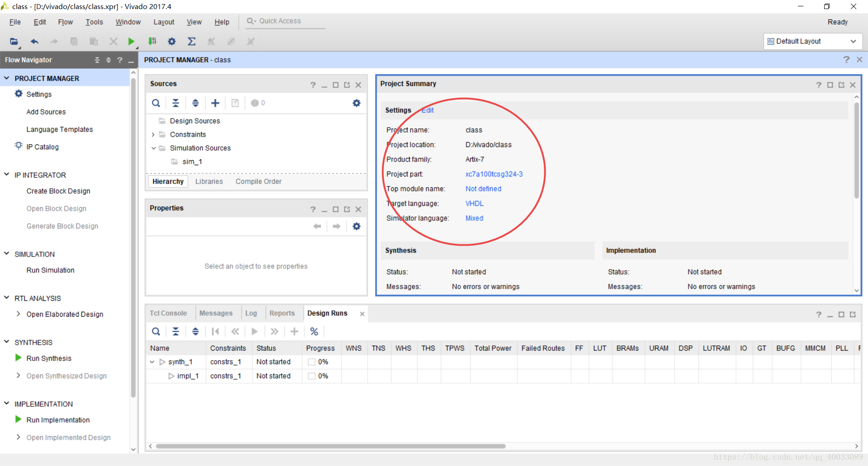868x466 pixels.
Task: Open the Tools menu
Action: [x=94, y=22]
